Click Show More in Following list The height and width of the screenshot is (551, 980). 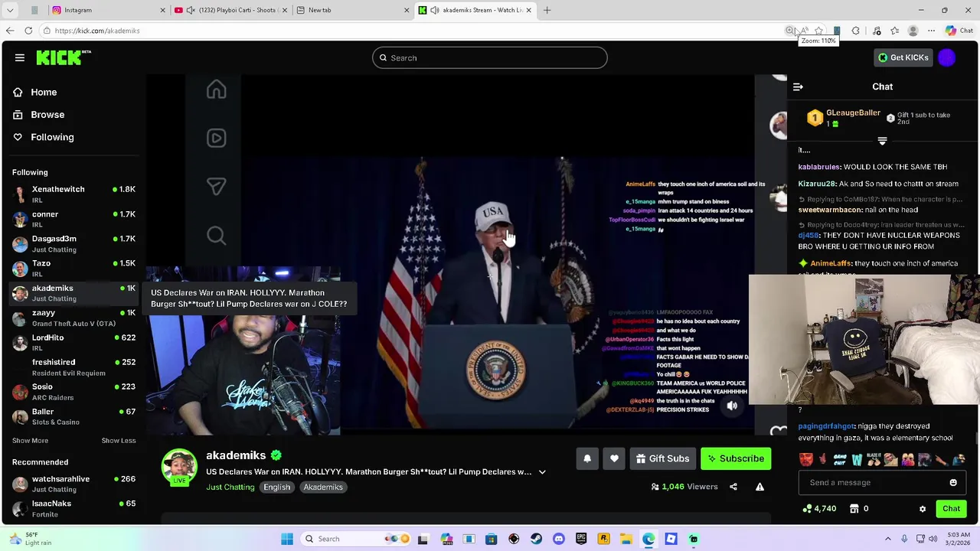click(30, 441)
